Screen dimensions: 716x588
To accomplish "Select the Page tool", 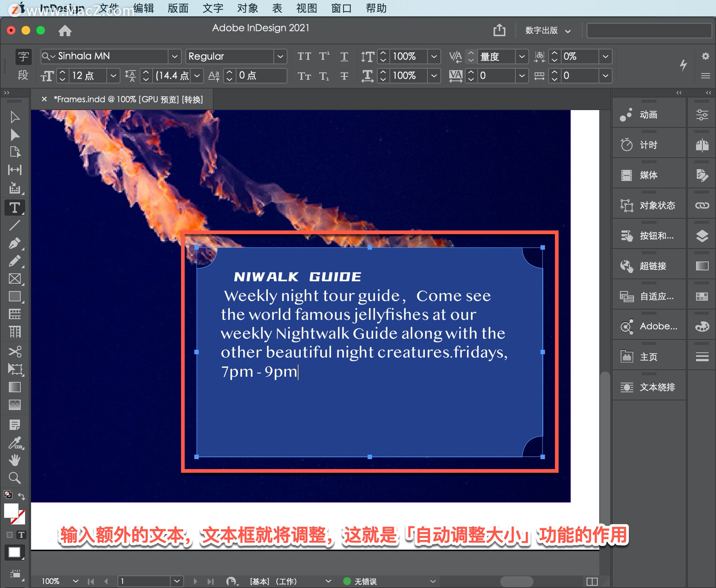I will tap(15, 152).
